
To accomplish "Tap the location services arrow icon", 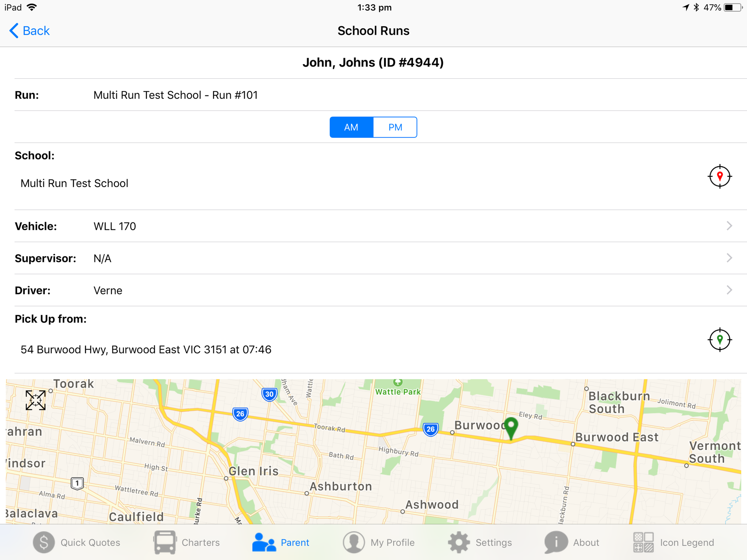I will click(685, 7).
